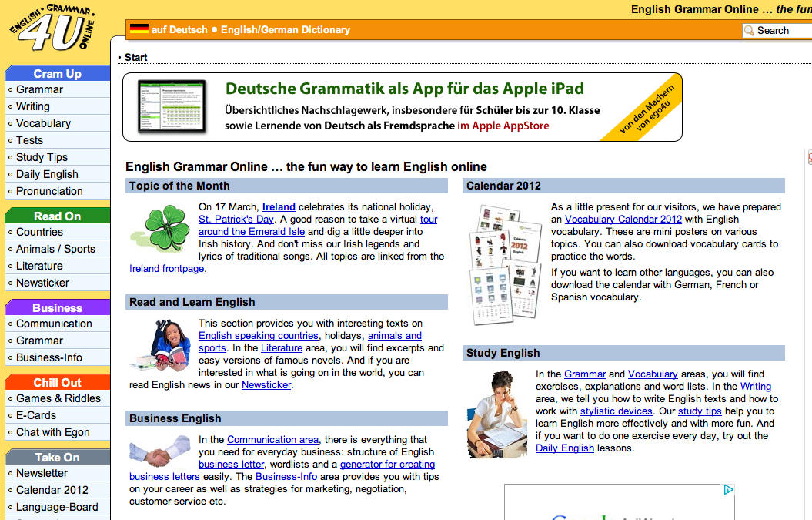Follow the business letter link
The image size is (812, 520).
tap(232, 464)
